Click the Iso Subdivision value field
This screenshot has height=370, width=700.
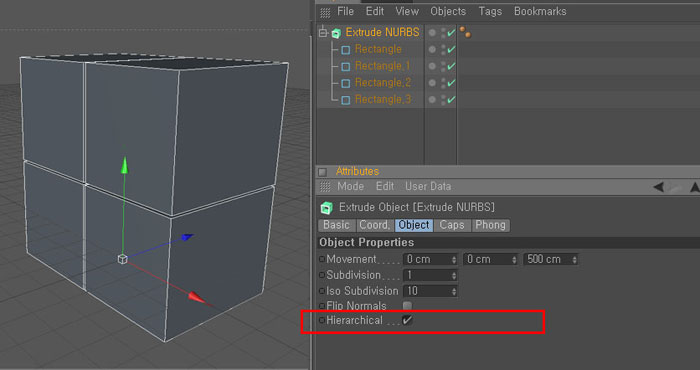430,291
